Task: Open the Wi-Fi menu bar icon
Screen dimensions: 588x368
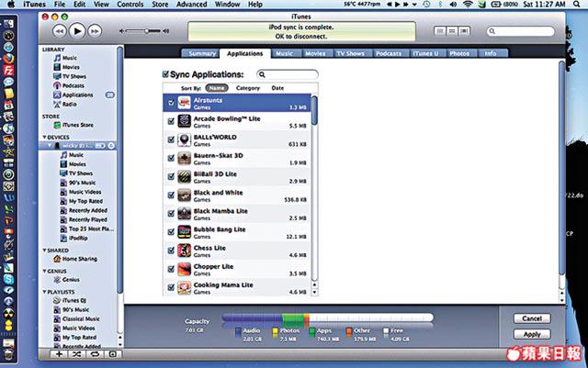Action: pos(468,5)
